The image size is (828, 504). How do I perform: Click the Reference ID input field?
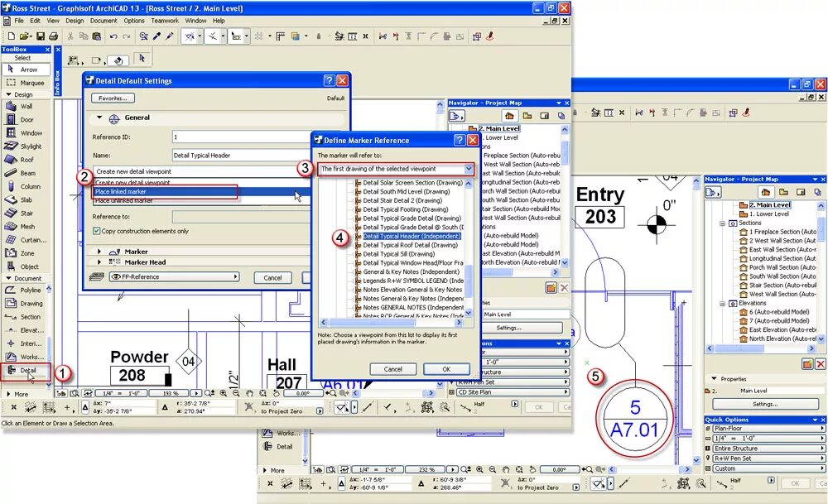[x=241, y=137]
